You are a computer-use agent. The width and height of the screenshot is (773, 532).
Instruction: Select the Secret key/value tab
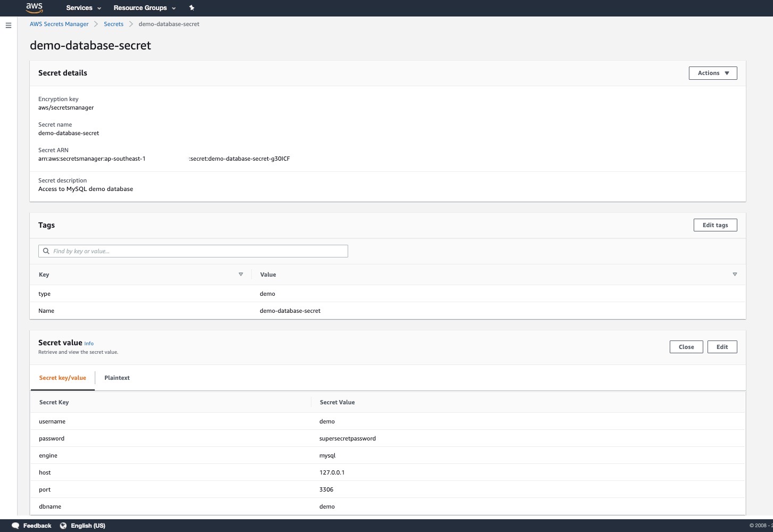tap(62, 378)
